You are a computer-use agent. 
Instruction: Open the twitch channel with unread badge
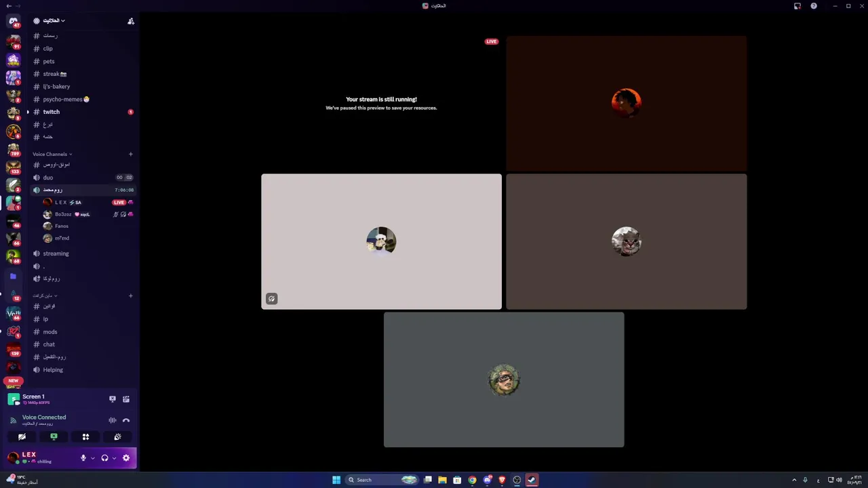click(83, 112)
